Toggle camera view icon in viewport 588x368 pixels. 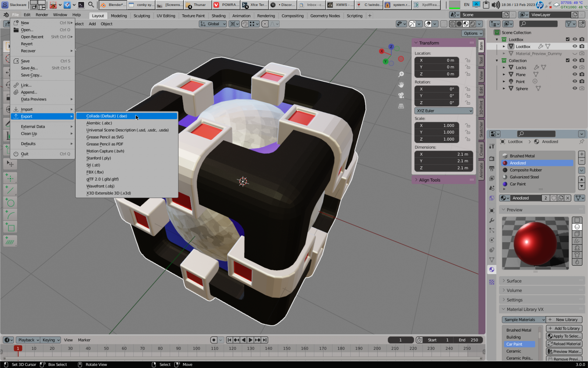pyautogui.click(x=401, y=95)
